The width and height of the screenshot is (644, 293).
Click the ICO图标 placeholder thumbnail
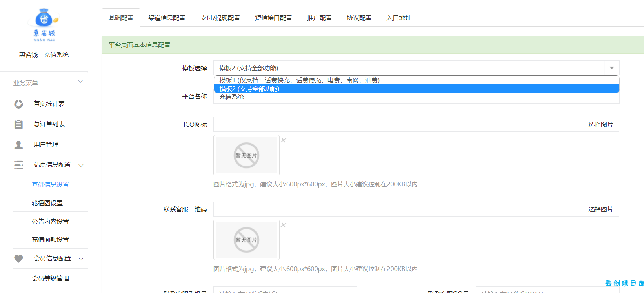click(246, 155)
